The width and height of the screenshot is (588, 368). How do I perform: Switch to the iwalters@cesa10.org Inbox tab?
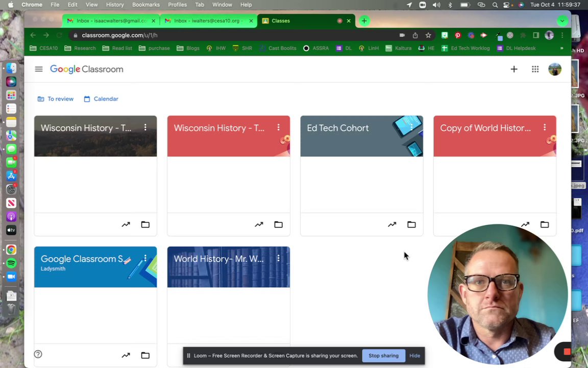208,21
